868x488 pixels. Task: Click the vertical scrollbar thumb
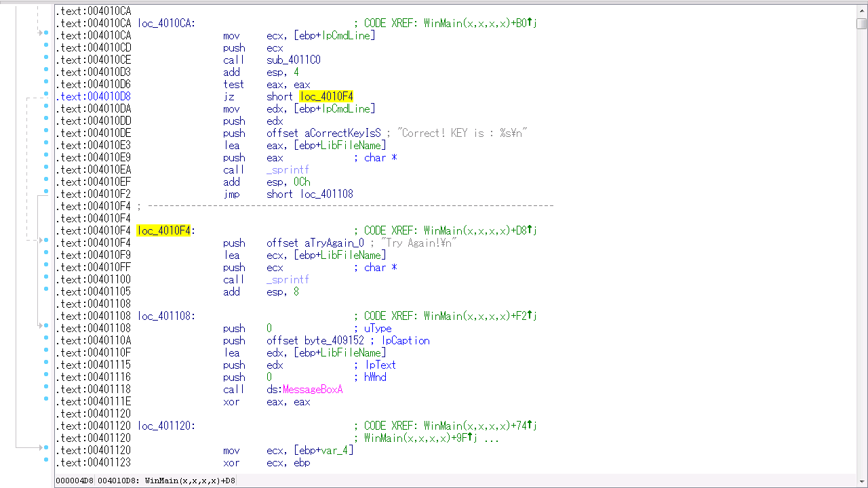[861, 24]
